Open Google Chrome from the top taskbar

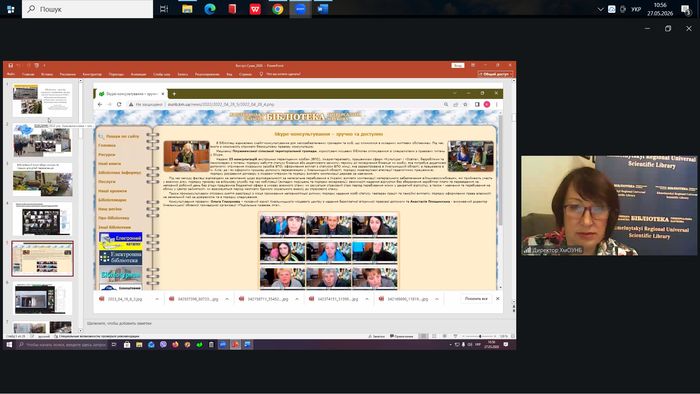click(277, 9)
